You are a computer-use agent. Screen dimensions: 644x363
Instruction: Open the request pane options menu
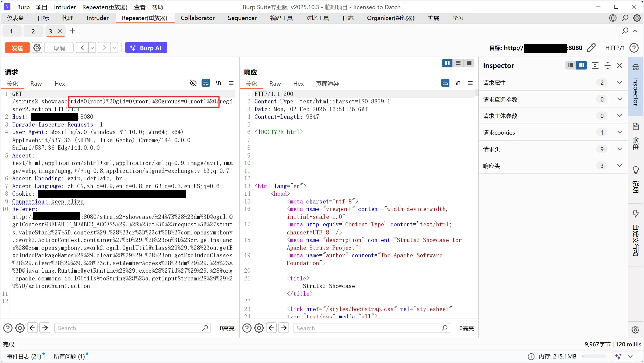[x=231, y=83]
